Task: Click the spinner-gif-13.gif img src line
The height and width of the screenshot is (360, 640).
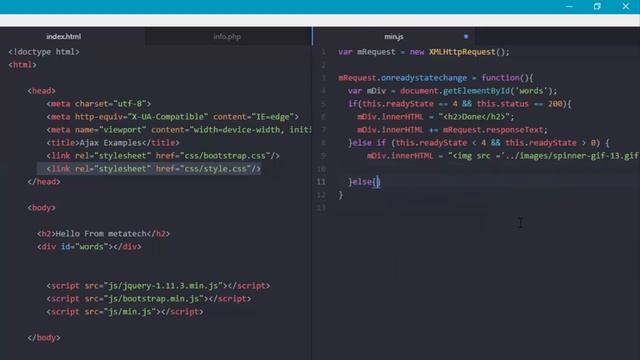Action: point(503,156)
